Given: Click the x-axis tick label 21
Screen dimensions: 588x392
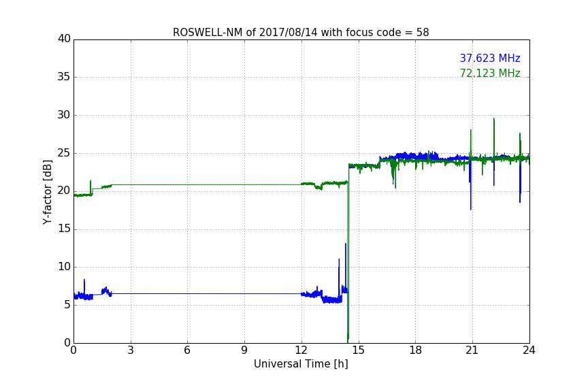Looking at the screenshot, I should (472, 350).
